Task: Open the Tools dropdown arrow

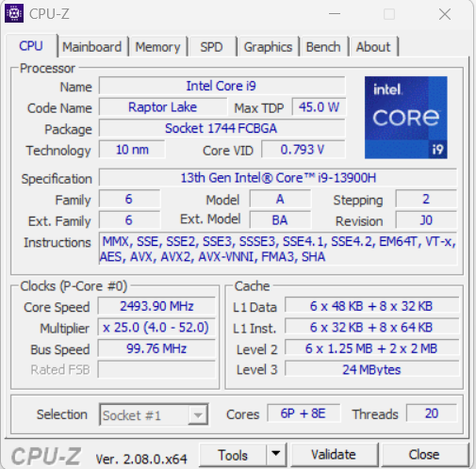Action: click(x=276, y=454)
